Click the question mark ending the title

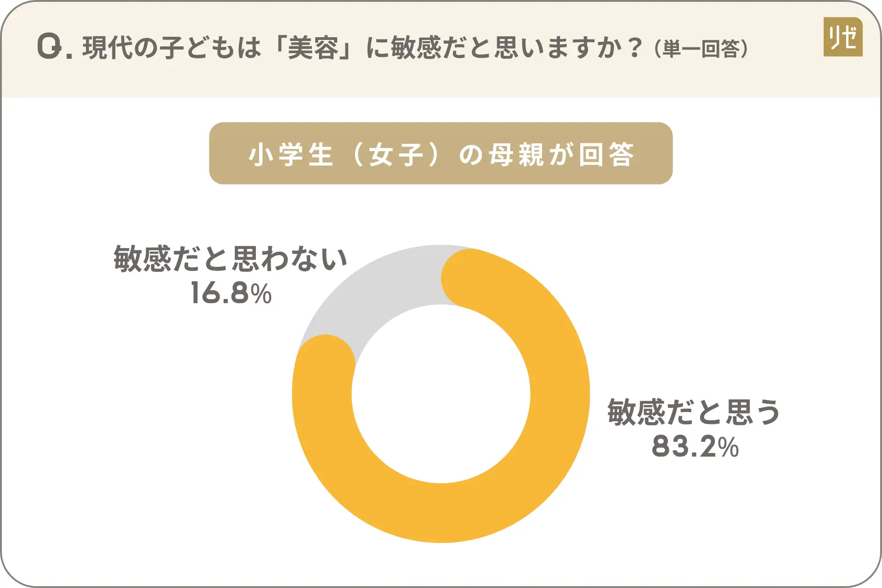pyautogui.click(x=635, y=47)
